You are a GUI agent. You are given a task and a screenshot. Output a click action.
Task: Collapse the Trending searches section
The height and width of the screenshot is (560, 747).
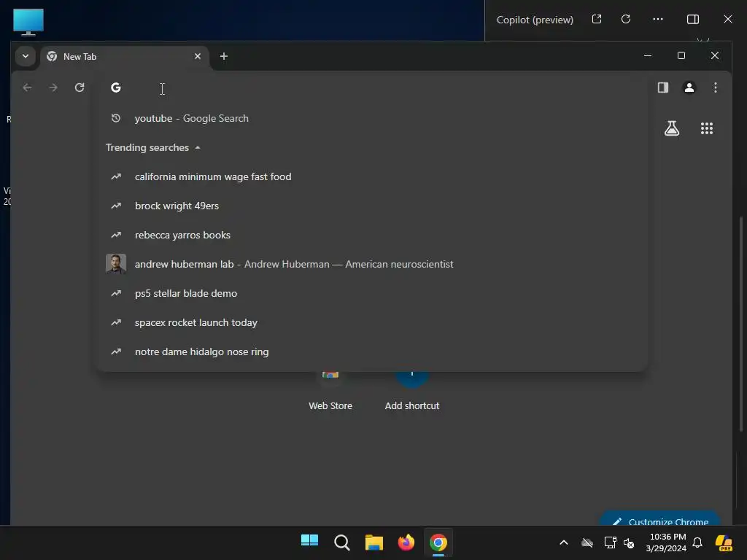pos(197,147)
